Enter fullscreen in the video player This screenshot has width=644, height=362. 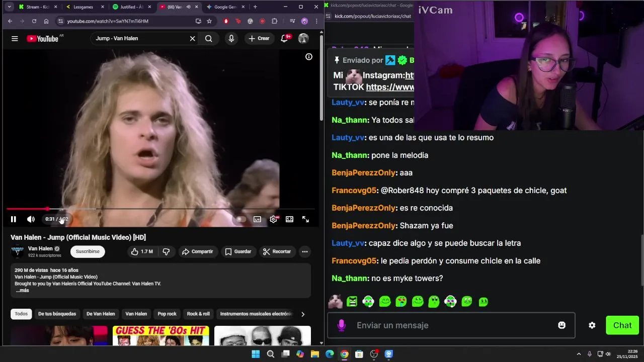point(305,219)
